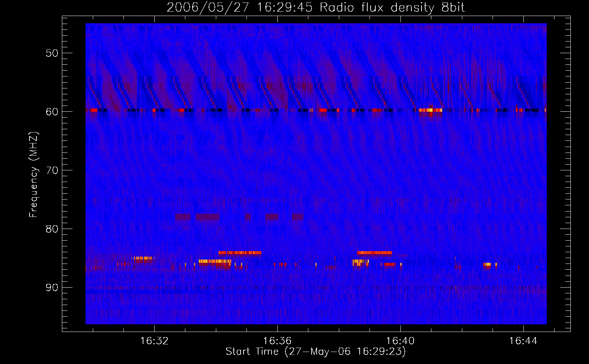Click the 'Frequency (MHZ)' y-axis label

point(33,175)
